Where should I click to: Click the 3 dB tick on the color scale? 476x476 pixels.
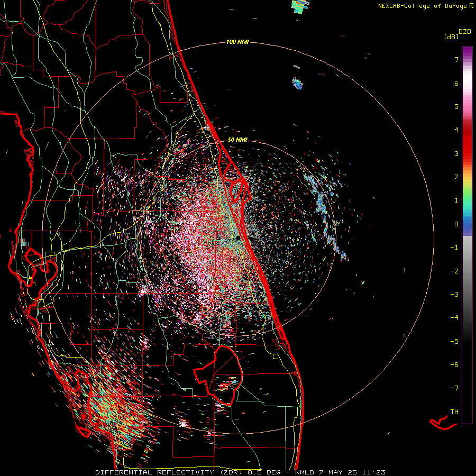pos(456,153)
